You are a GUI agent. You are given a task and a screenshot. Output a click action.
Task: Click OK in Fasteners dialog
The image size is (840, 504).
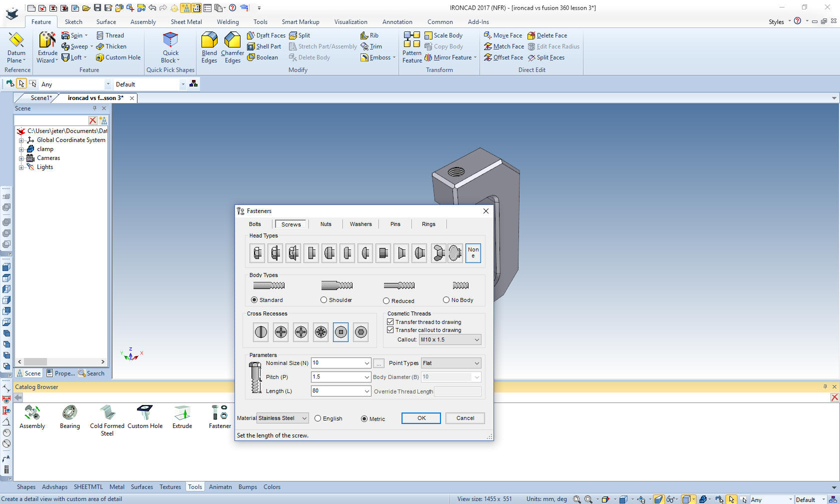421,418
